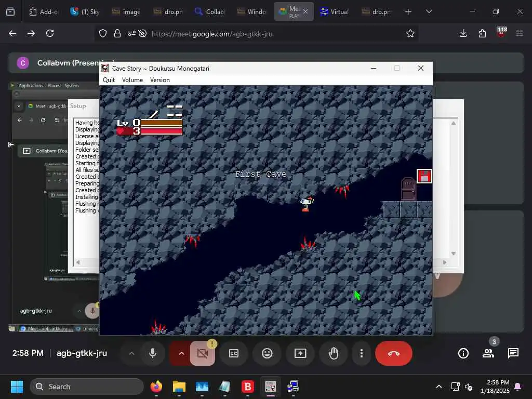Open a new Firefox tab
This screenshot has height=399, width=532.
coord(408,11)
